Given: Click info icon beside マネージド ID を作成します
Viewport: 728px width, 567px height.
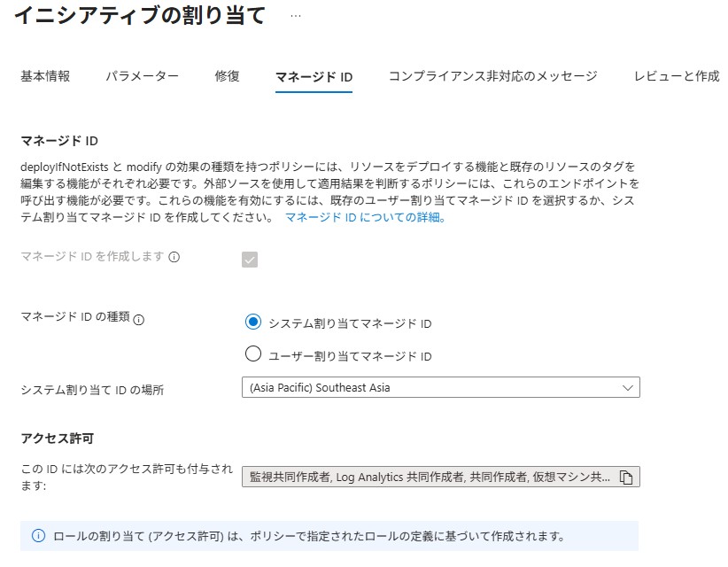Looking at the screenshot, I should [174, 257].
